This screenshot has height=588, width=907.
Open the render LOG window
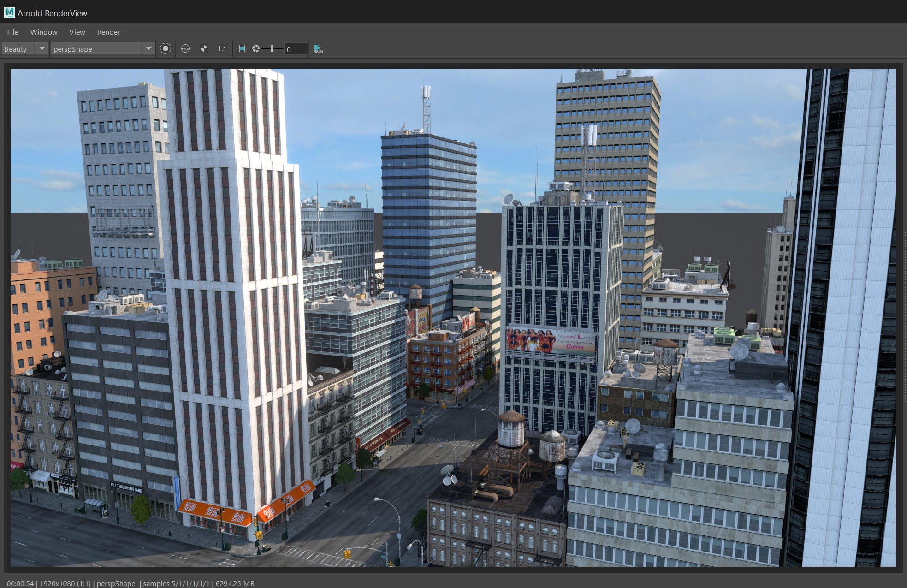(x=318, y=48)
